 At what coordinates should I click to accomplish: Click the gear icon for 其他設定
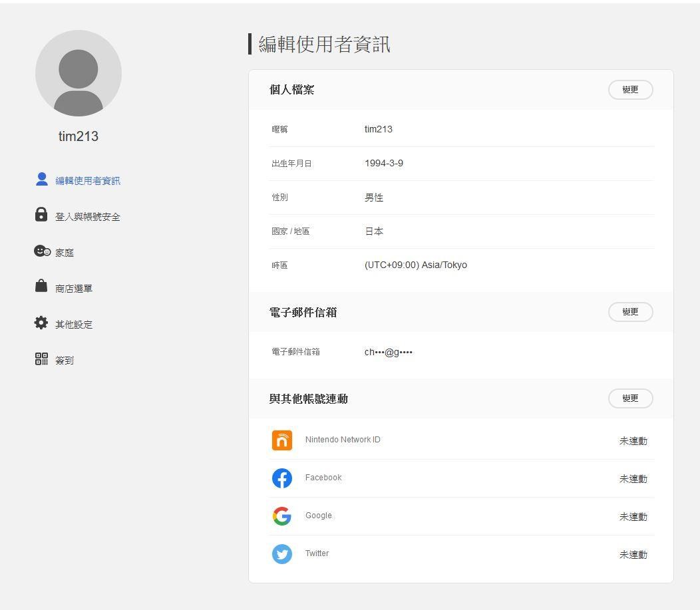41,323
